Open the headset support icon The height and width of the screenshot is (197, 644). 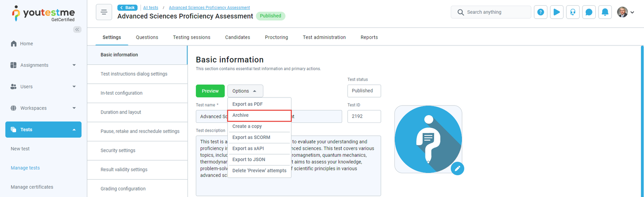(x=573, y=12)
